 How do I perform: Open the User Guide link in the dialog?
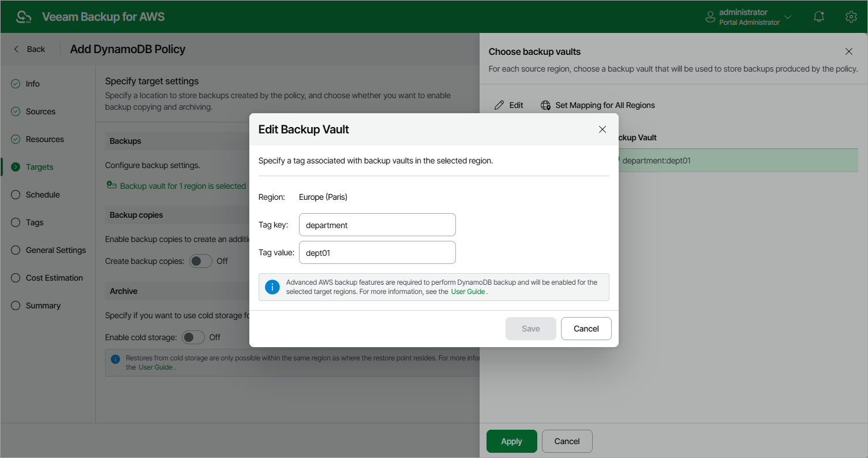pos(467,292)
